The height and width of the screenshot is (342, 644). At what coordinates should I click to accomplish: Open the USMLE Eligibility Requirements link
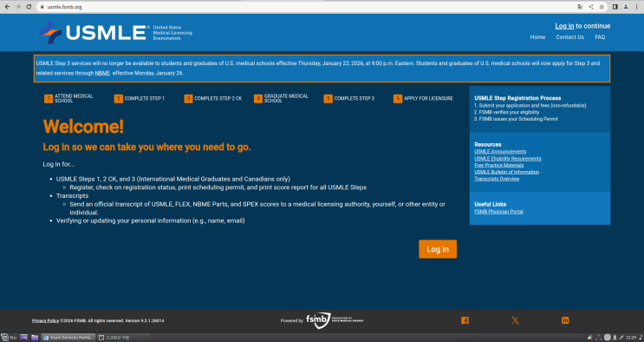click(x=507, y=159)
